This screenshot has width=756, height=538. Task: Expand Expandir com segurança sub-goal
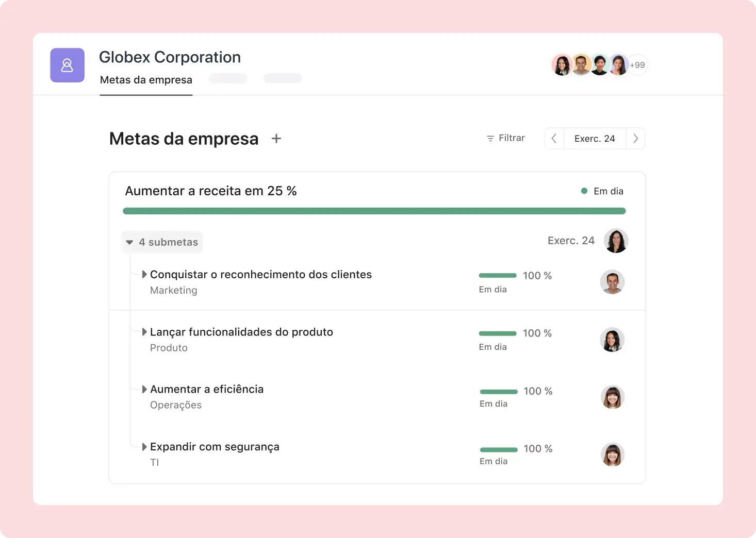pyautogui.click(x=145, y=447)
